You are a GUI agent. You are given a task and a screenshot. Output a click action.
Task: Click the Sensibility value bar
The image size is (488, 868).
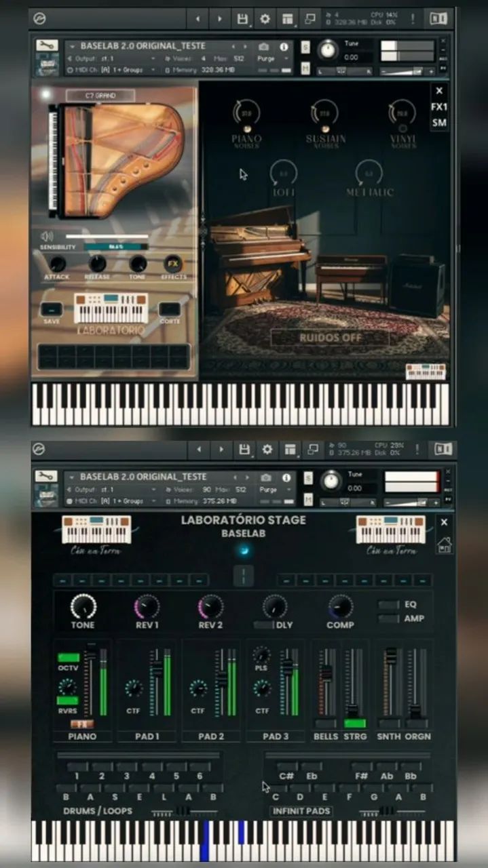click(x=116, y=247)
